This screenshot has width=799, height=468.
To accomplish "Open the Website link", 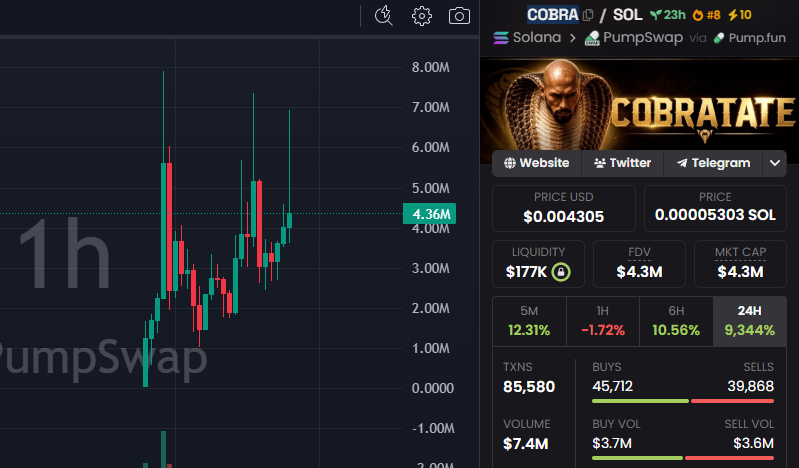I will pyautogui.click(x=537, y=163).
